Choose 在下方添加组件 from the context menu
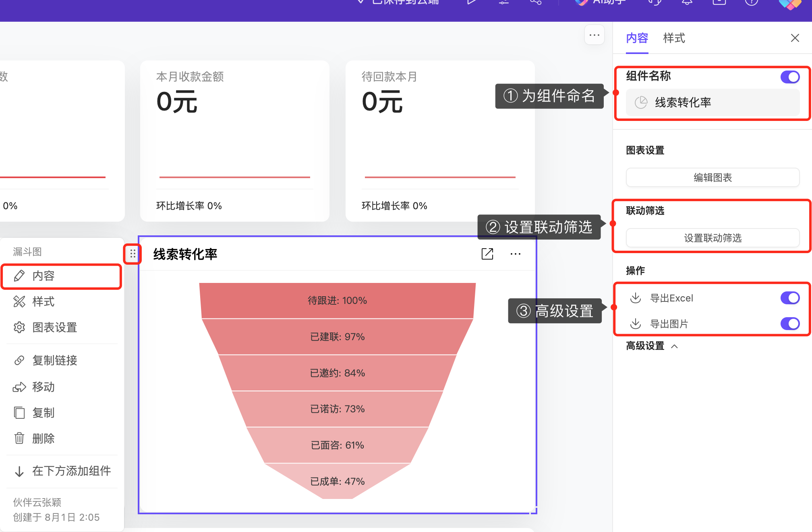This screenshot has height=532, width=812. click(x=61, y=471)
